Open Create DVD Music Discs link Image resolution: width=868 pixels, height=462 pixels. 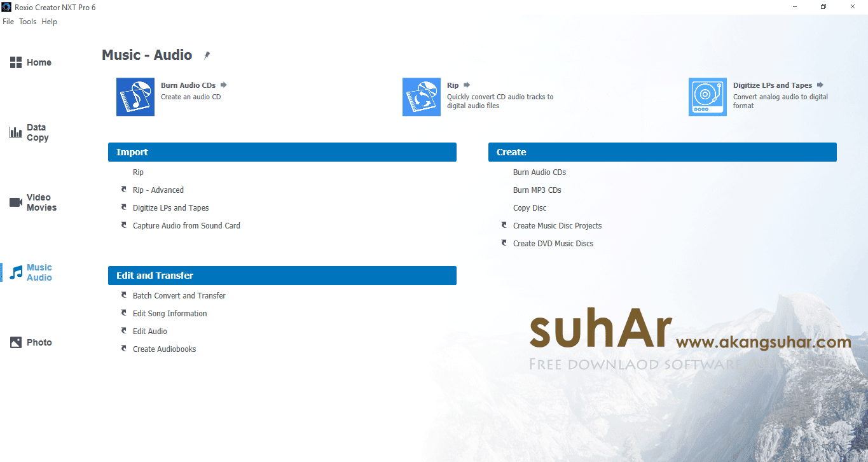click(x=553, y=244)
